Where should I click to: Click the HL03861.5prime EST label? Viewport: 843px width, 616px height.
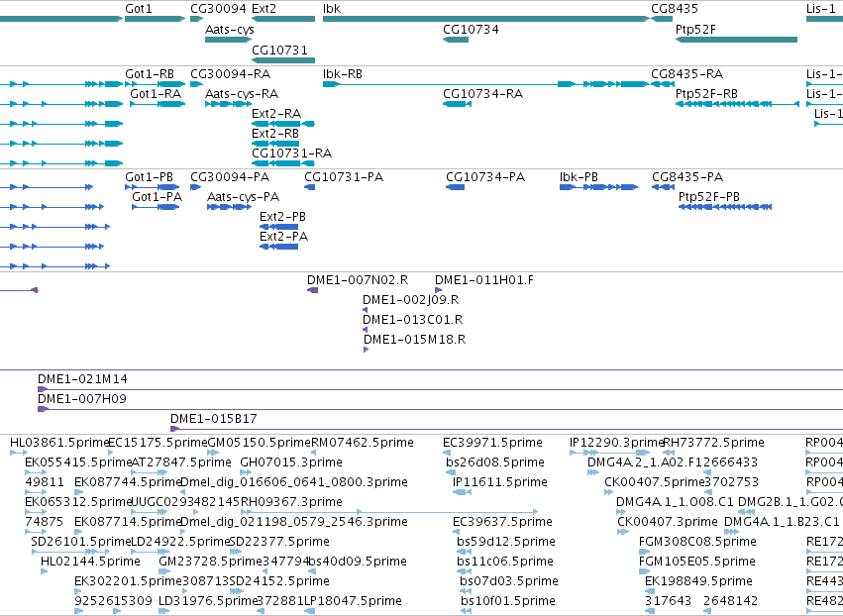pyautogui.click(x=59, y=443)
